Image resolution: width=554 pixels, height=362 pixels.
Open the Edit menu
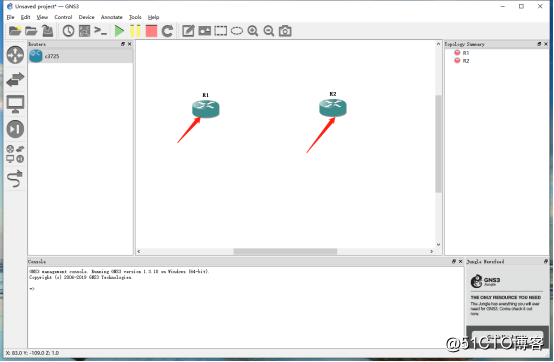25,17
